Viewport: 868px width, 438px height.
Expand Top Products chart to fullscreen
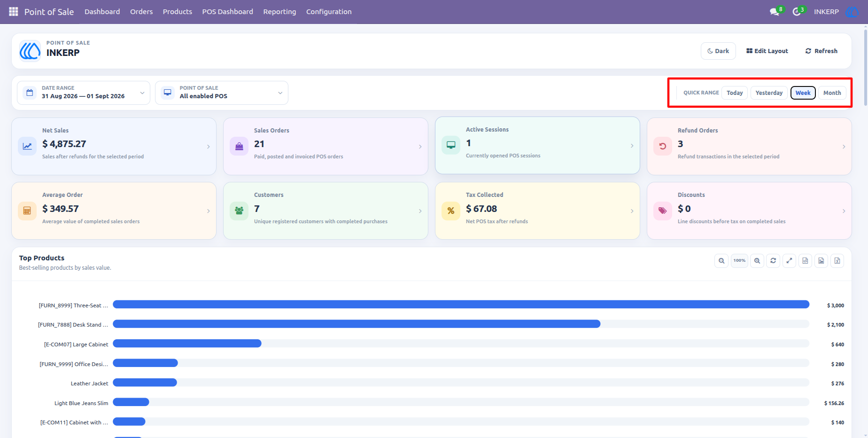[x=789, y=260]
